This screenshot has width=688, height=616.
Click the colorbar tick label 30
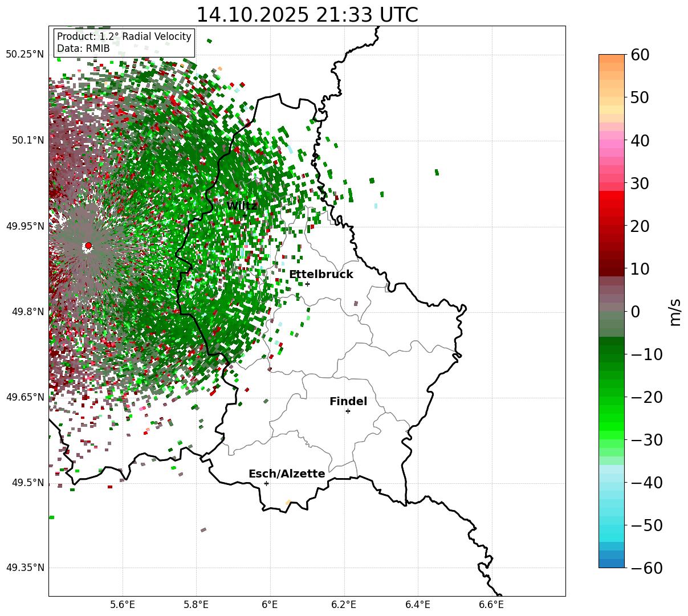tap(640, 183)
